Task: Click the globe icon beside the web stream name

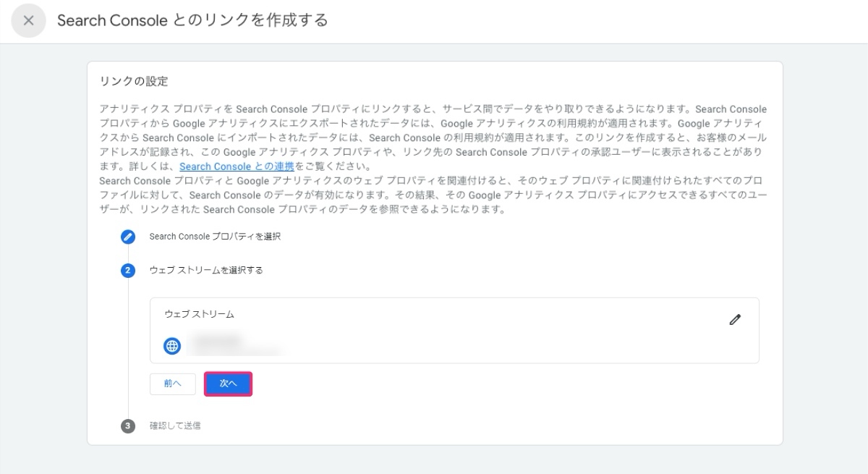Action: coord(171,345)
